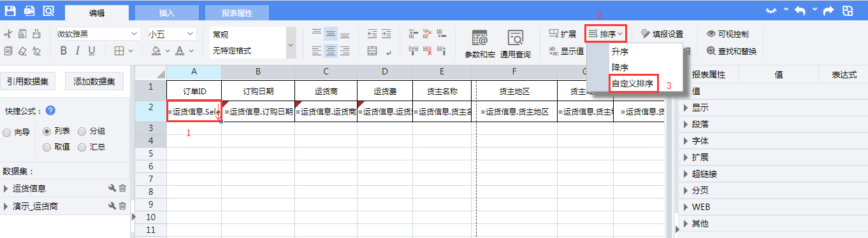
Task: Click the redo arrow icon
Action: tap(828, 11)
